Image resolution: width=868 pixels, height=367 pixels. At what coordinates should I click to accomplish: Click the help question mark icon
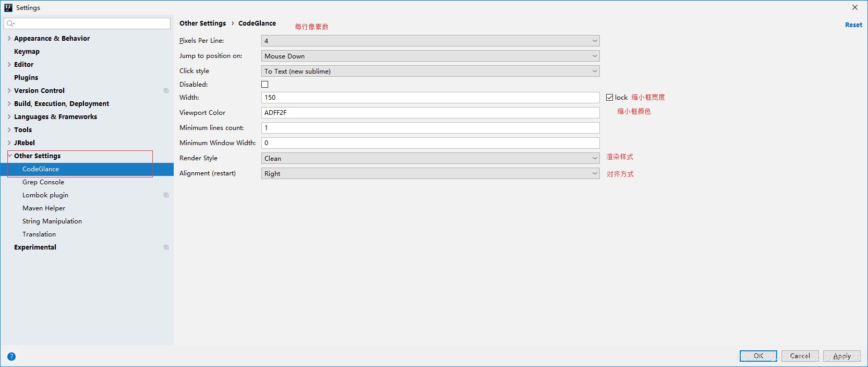(11, 357)
